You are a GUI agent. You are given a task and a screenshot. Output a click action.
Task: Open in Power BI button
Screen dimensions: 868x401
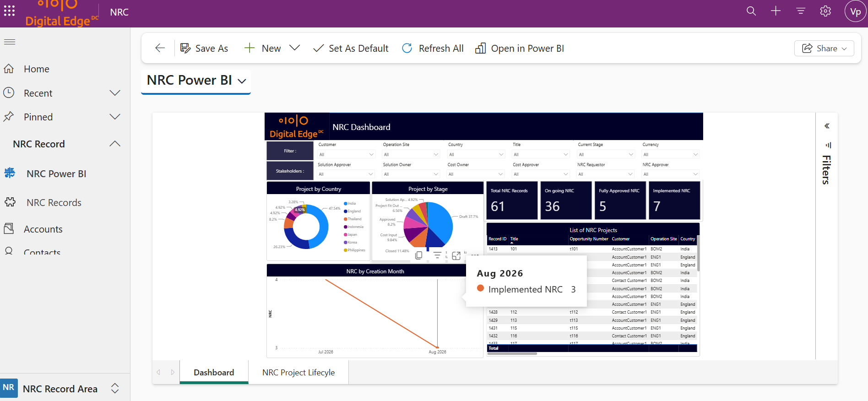(519, 48)
